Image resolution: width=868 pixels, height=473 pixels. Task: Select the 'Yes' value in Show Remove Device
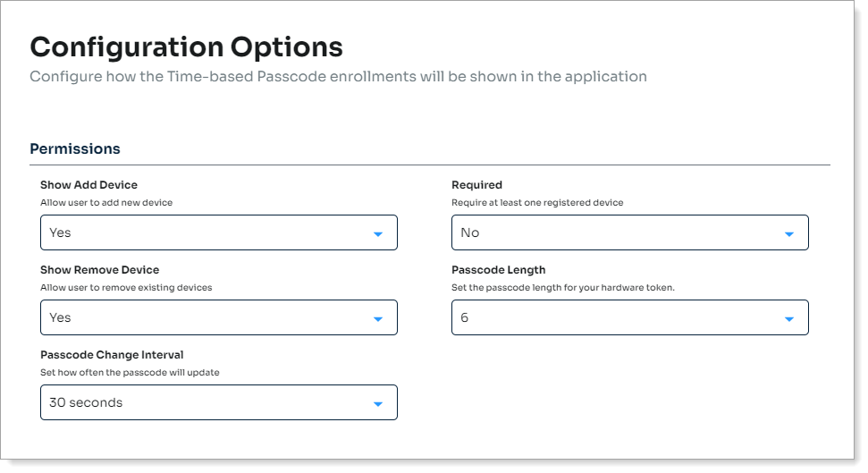coord(61,317)
